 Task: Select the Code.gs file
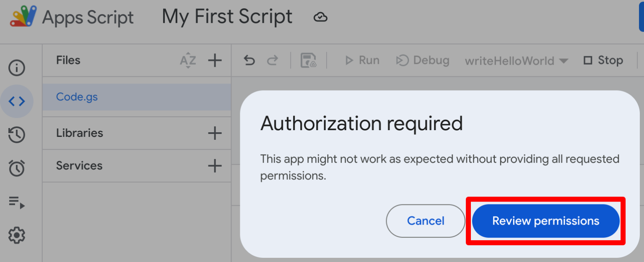click(x=77, y=97)
